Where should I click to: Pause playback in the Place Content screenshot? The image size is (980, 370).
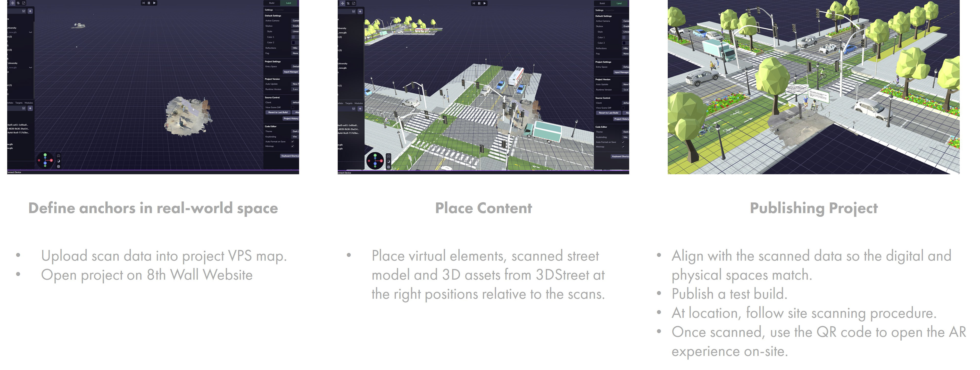[479, 3]
